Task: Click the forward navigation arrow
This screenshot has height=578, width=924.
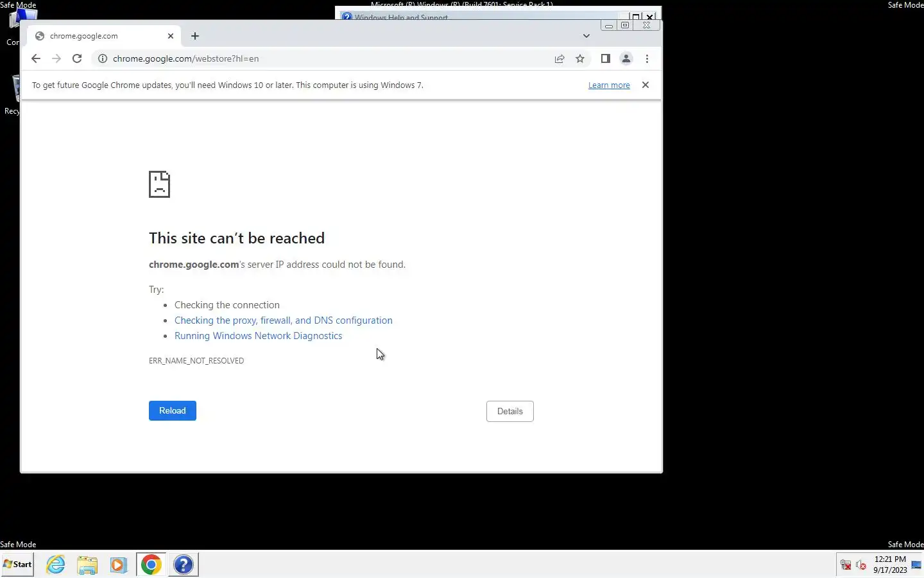Action: click(x=56, y=58)
